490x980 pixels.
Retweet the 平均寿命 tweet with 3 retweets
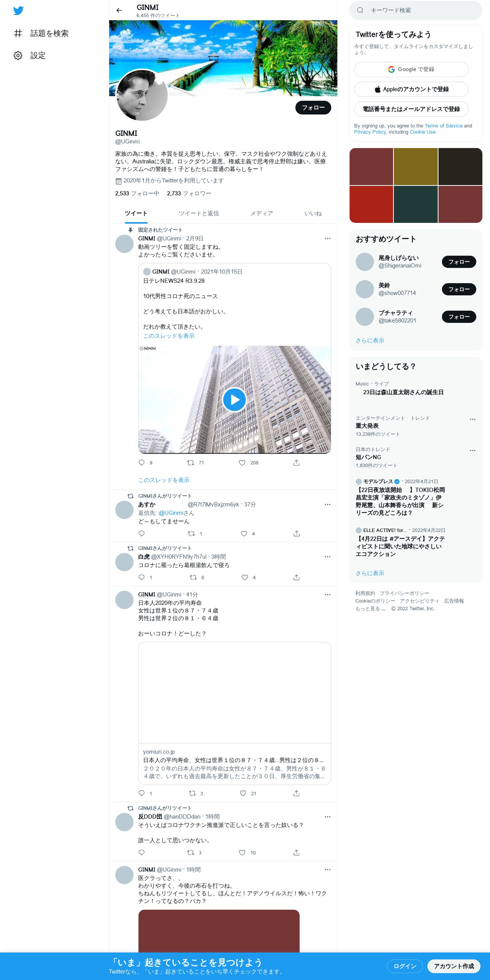tap(192, 793)
